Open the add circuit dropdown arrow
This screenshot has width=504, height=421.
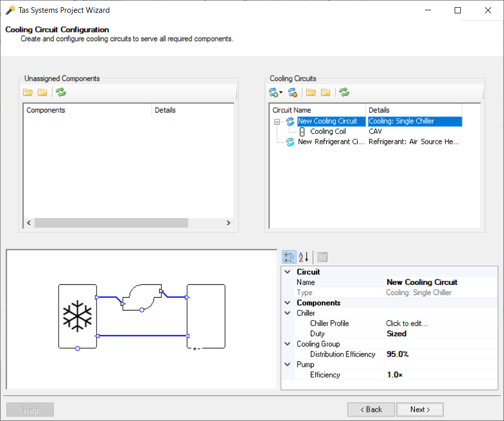pos(281,93)
